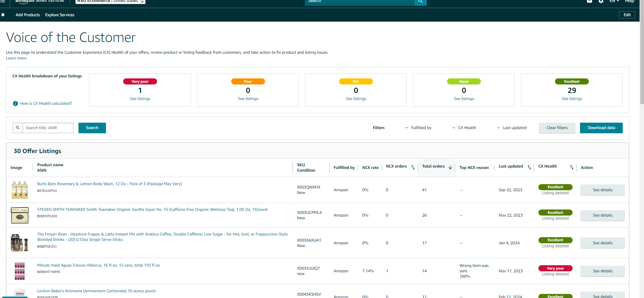Sort by Last updated column arrows
The height and width of the screenshot is (298, 644).
click(529, 167)
